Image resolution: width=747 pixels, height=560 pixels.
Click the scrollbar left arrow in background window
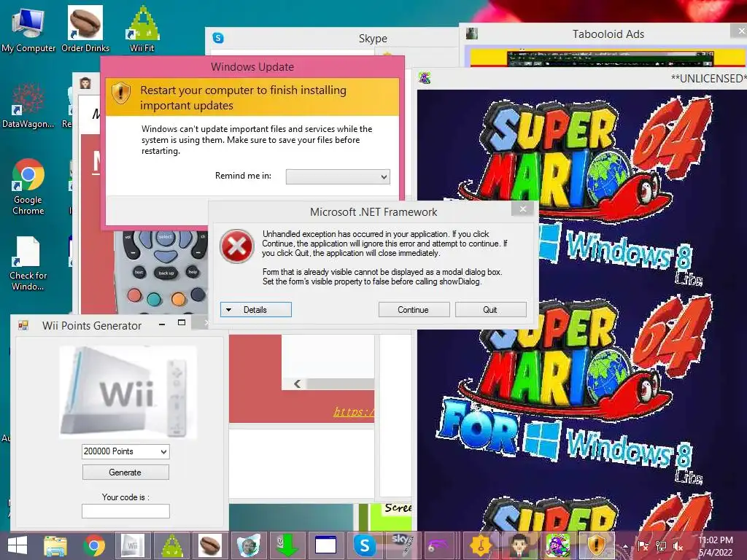pyautogui.click(x=298, y=384)
